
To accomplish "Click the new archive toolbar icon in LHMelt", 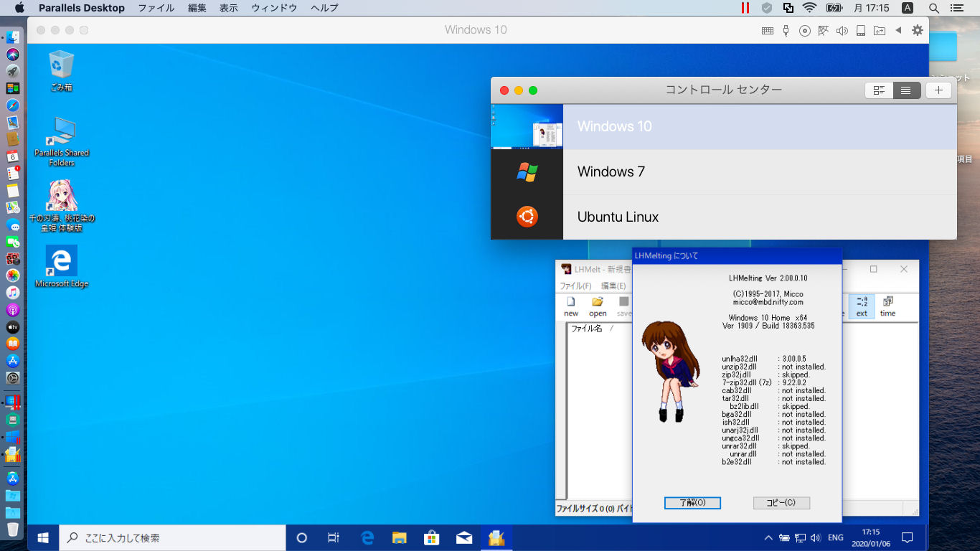I will click(571, 306).
